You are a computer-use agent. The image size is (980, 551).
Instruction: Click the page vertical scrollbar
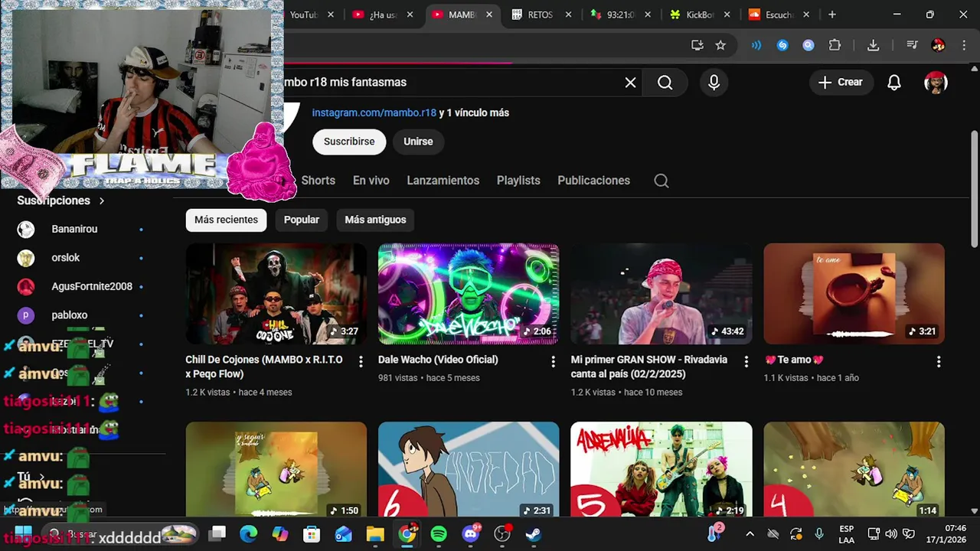click(974, 188)
